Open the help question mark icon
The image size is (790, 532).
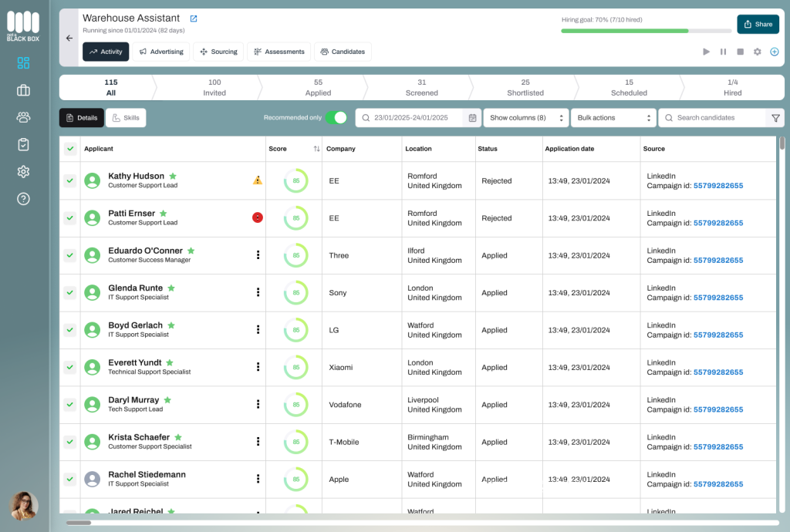coord(23,199)
